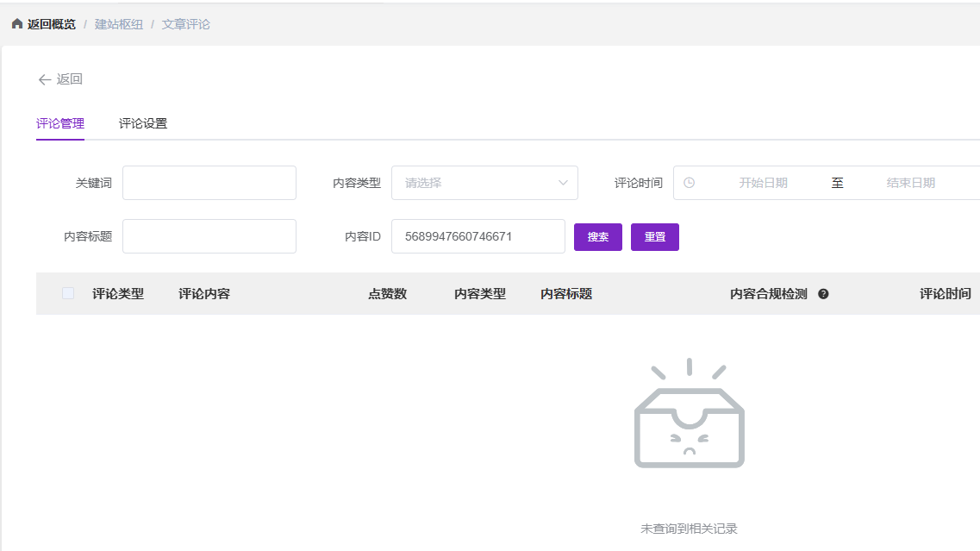Expand the 请选择 chevron arrow
980x551 pixels.
[x=563, y=183]
